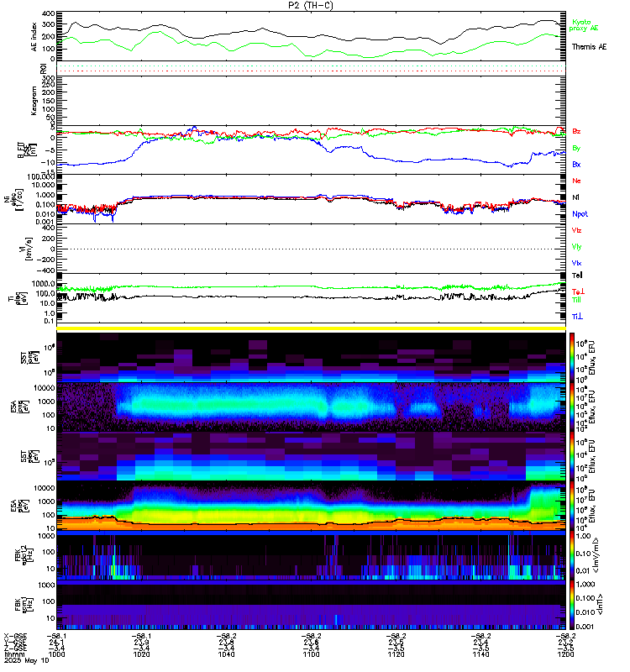Select the red Ne density legend label

pos(576,181)
